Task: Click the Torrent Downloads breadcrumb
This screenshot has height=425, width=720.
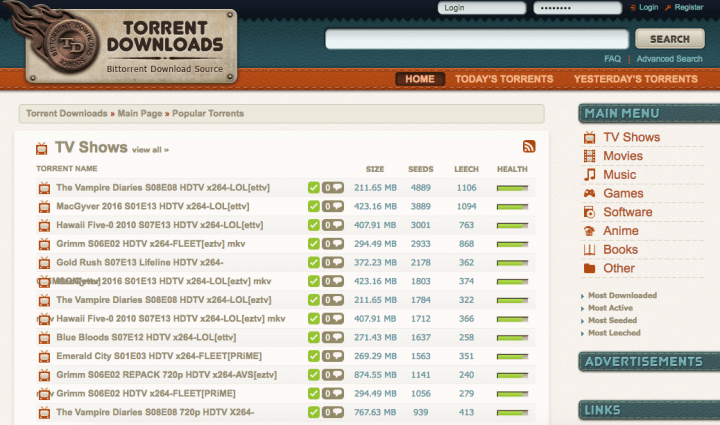Action: pos(67,113)
